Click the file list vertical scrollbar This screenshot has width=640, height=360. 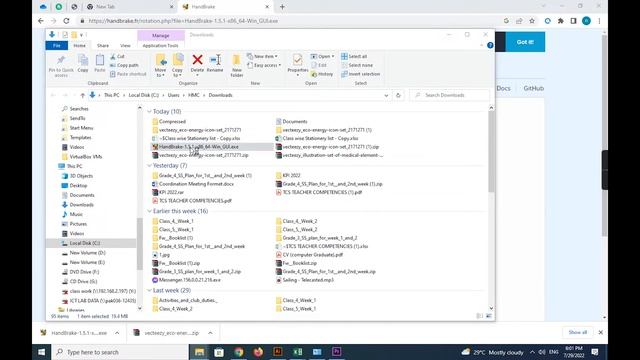tap(491, 151)
